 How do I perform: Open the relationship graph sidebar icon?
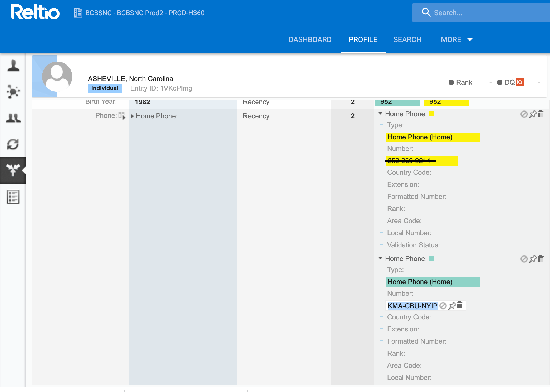(x=13, y=92)
